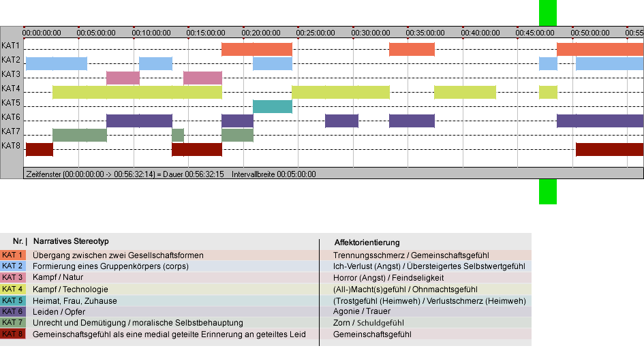This screenshot has height=361, width=644.
Task: Click the yellow KAT 4 legend swatch
Action: (13, 289)
